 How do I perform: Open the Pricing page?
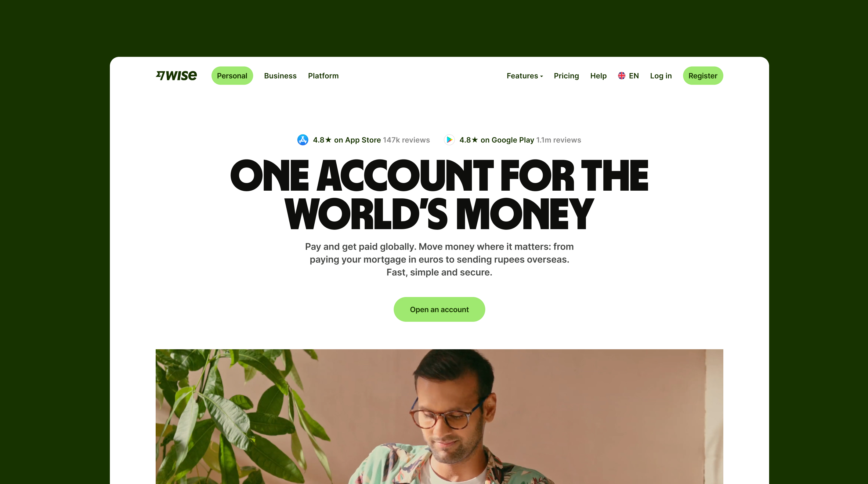[566, 75]
